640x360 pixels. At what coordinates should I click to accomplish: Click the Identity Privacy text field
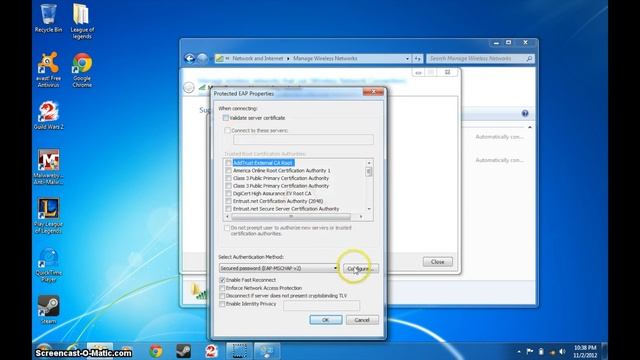(x=322, y=305)
